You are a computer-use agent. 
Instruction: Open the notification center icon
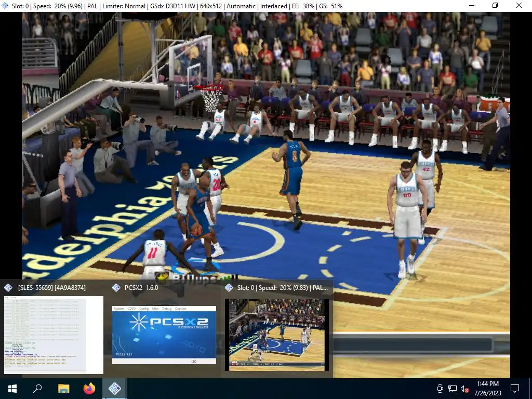[515, 389]
